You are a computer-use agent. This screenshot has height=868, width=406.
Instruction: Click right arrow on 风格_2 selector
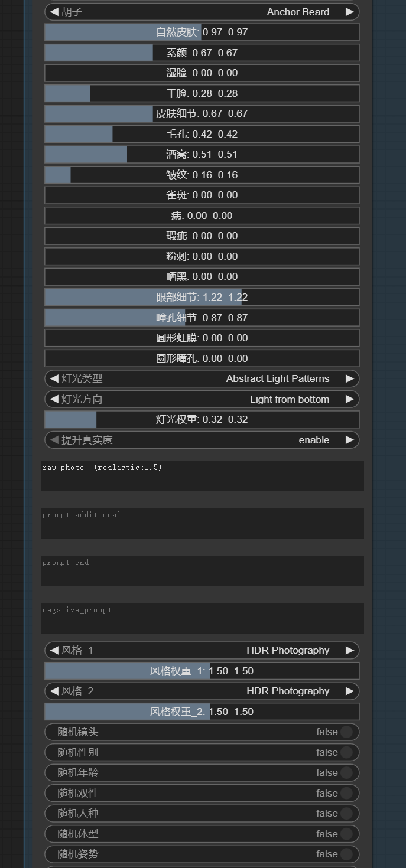[349, 691]
